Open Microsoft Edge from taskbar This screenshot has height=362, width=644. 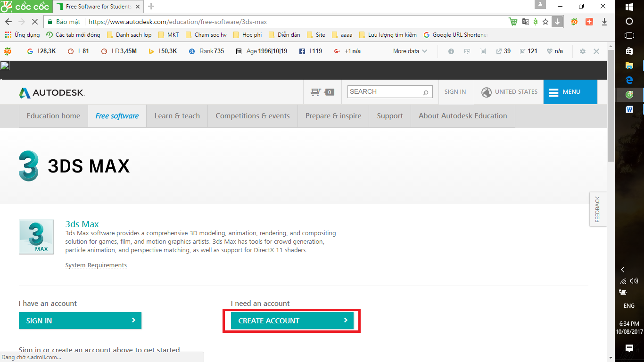[629, 80]
